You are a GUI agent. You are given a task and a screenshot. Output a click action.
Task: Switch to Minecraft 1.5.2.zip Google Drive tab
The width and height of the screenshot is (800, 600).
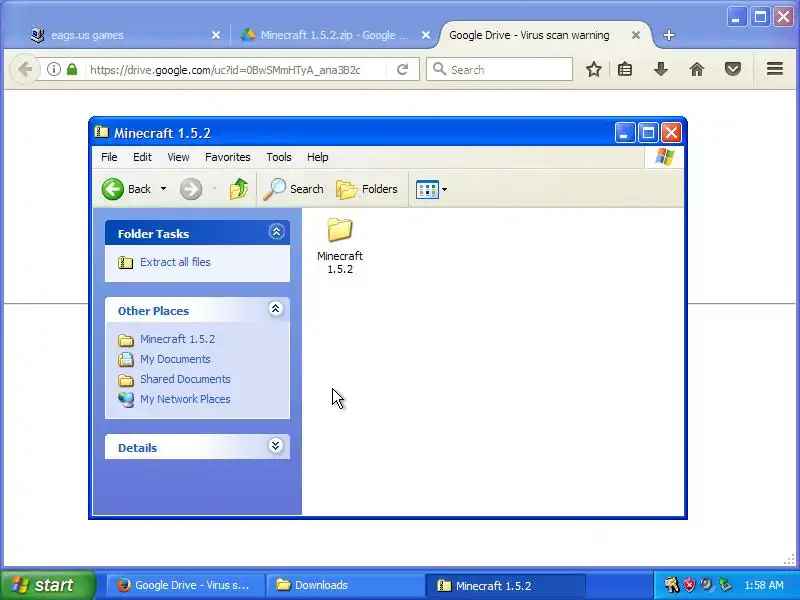click(334, 35)
